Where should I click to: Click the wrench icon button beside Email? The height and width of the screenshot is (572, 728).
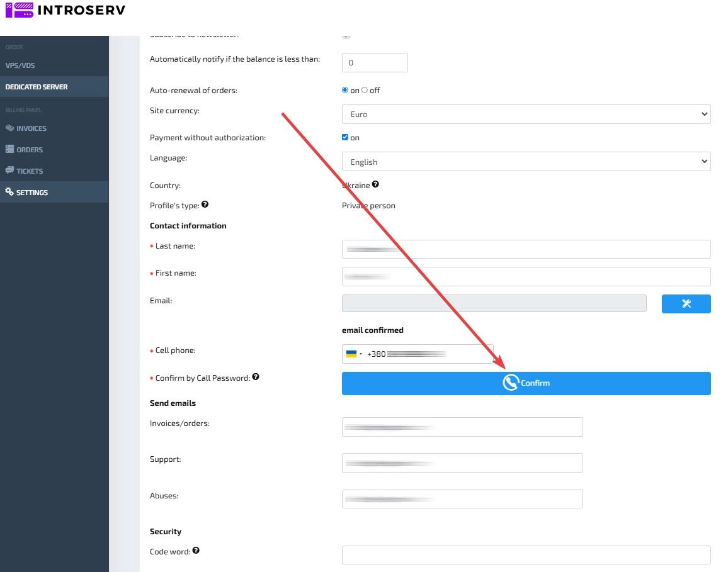[686, 303]
